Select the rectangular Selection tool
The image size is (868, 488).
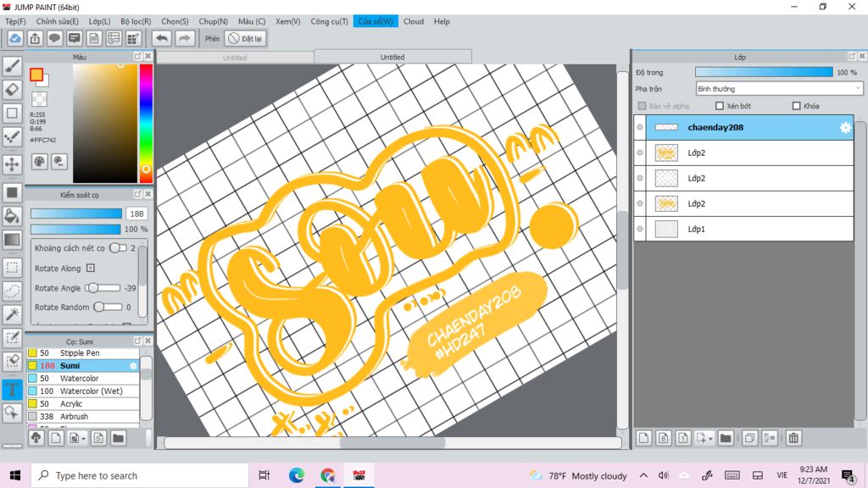pyautogui.click(x=12, y=267)
